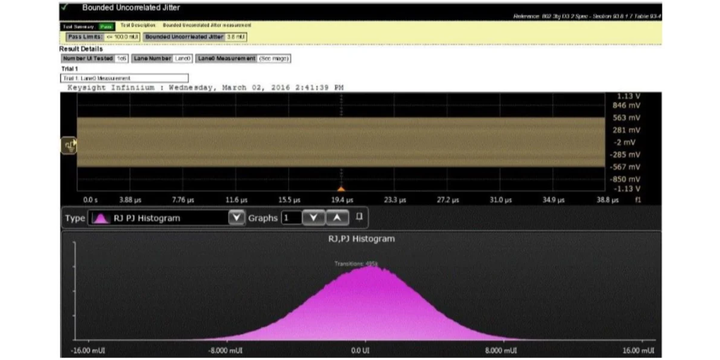Click the orange trigger marker on the time axis
The image size is (720, 360).
[341, 189]
